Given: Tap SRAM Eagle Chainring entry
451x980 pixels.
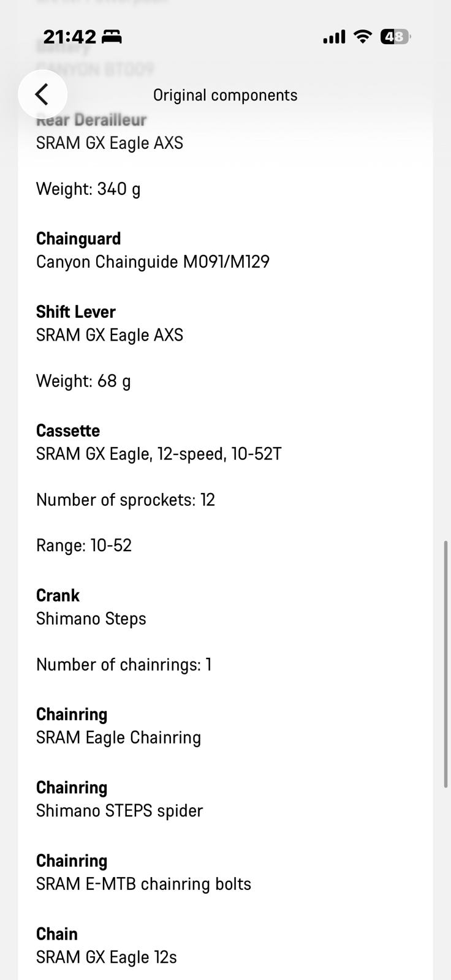Looking at the screenshot, I should tap(118, 737).
